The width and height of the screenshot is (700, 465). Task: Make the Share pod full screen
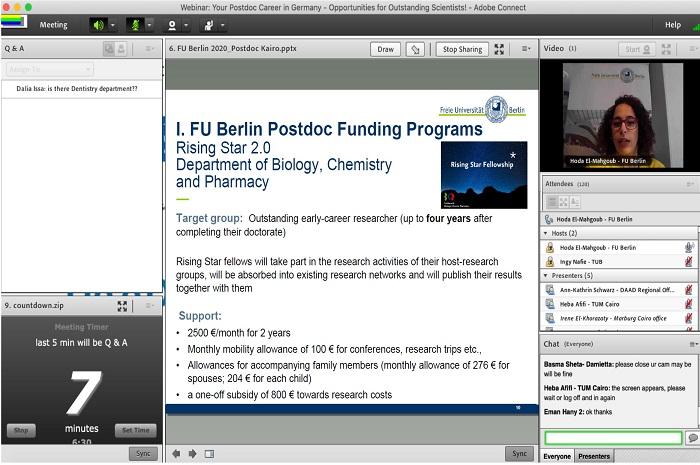(x=499, y=50)
